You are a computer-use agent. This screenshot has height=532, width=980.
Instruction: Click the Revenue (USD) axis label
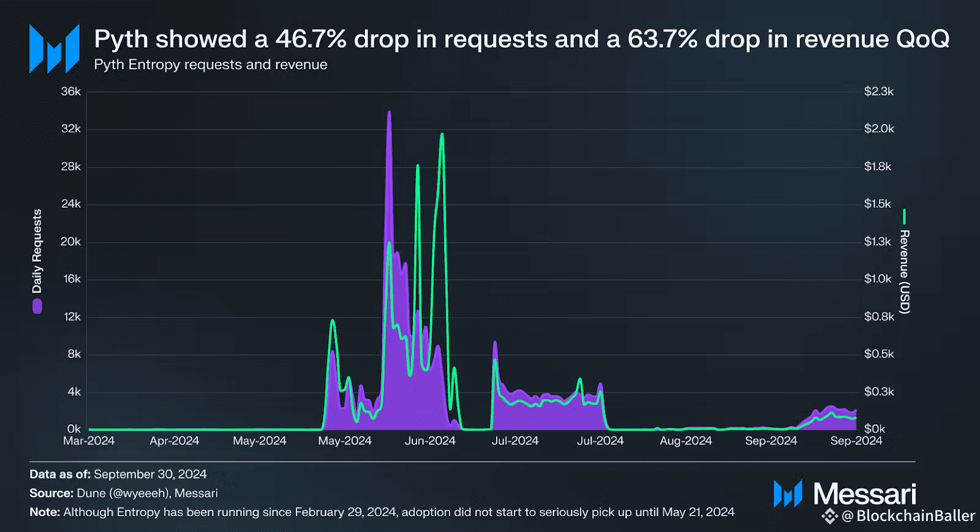point(904,272)
